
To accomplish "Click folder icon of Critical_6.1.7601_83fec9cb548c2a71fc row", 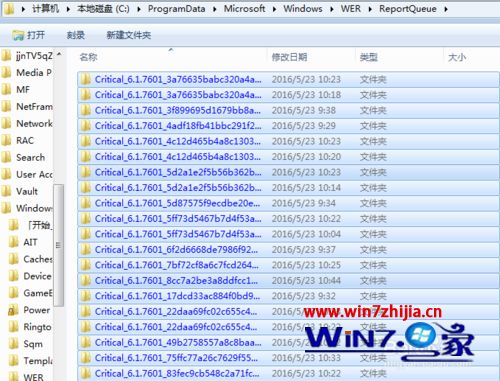I will click(86, 373).
